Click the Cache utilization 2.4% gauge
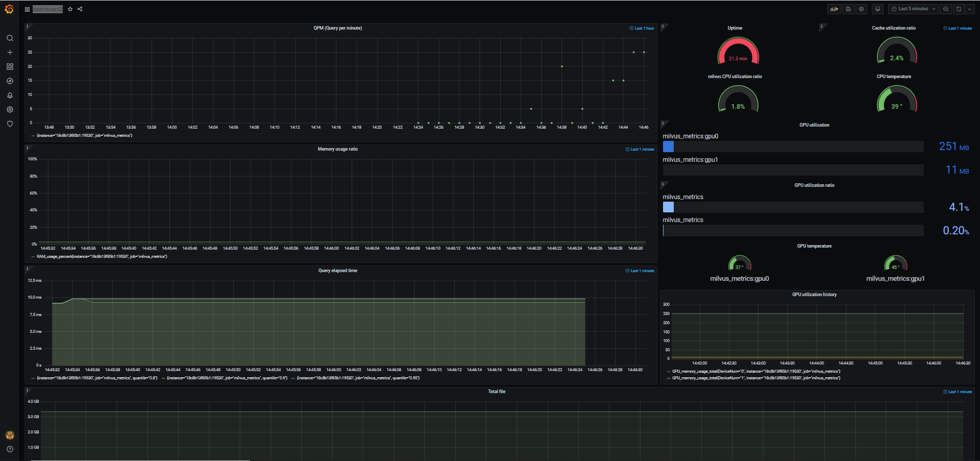 pos(897,51)
